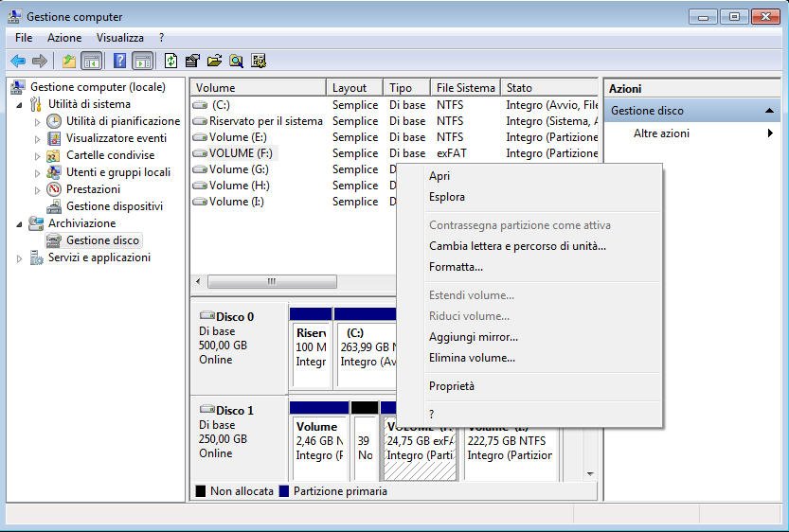Select the Disco 0 label panel

coord(239,347)
